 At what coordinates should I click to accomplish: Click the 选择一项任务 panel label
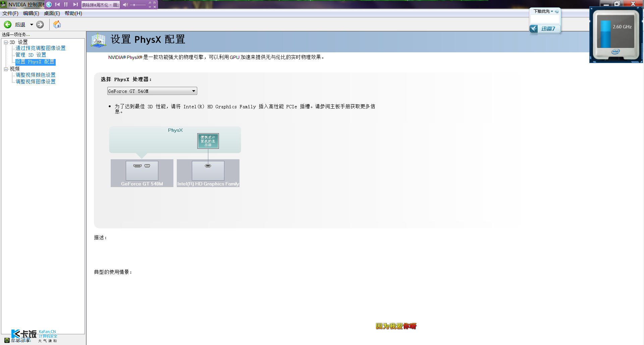coord(16,35)
